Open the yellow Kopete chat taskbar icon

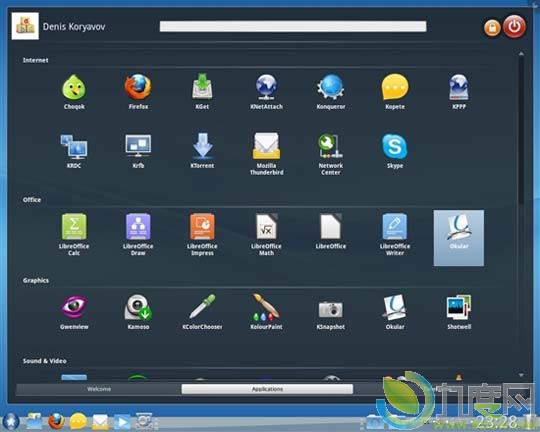[x=78, y=421]
